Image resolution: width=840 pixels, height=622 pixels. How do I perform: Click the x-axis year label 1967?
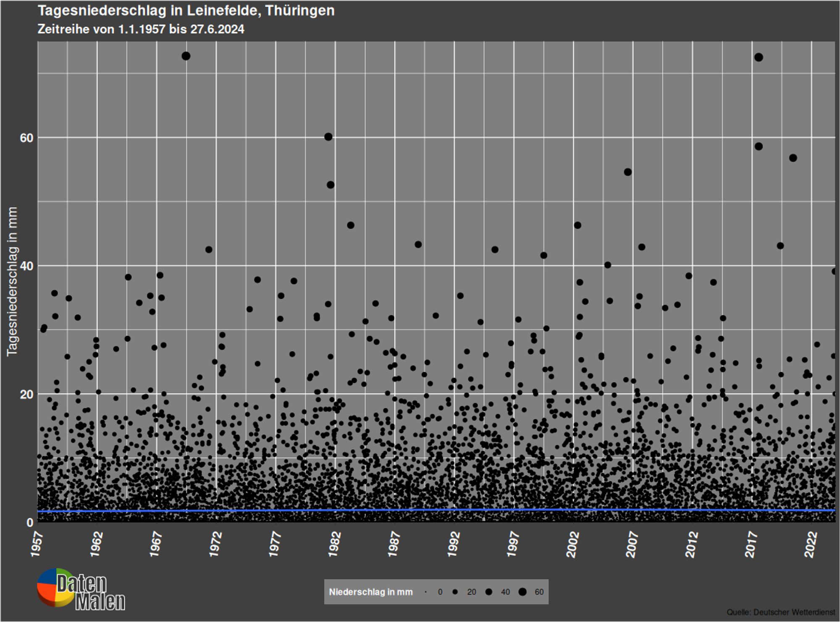click(x=156, y=544)
